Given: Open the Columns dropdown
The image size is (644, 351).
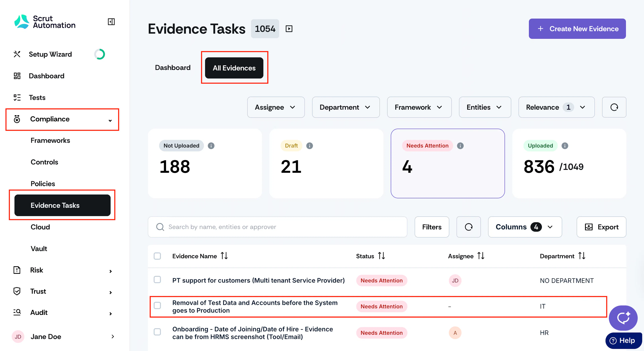Looking at the screenshot, I should tap(525, 227).
